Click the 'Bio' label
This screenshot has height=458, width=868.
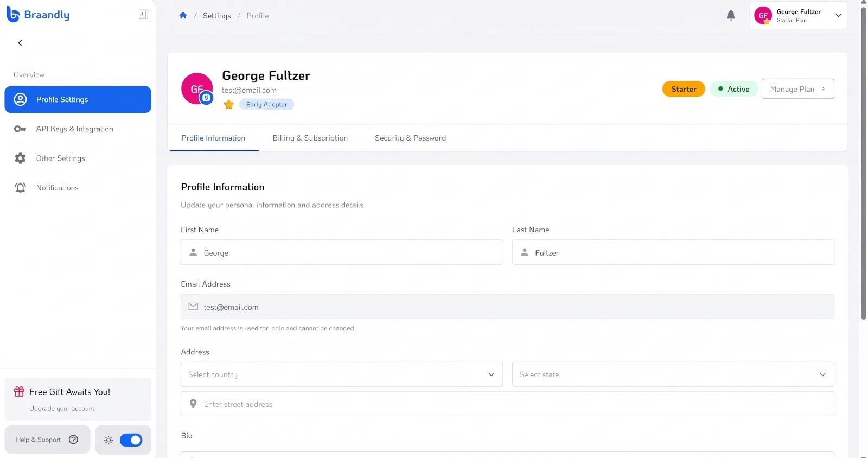[187, 436]
